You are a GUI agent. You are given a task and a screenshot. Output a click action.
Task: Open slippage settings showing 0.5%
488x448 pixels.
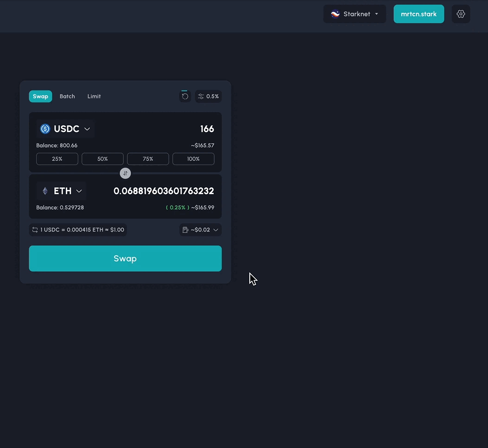pos(208,96)
